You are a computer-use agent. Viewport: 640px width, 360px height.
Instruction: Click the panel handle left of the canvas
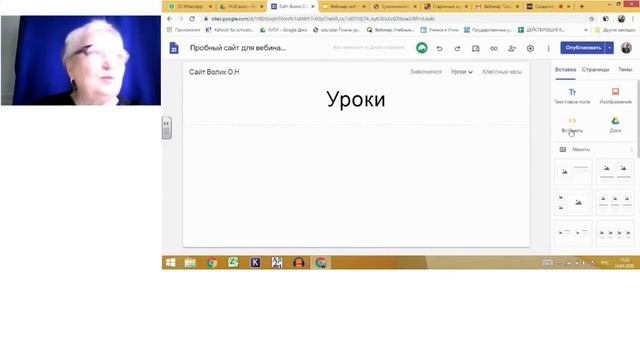pos(167,128)
